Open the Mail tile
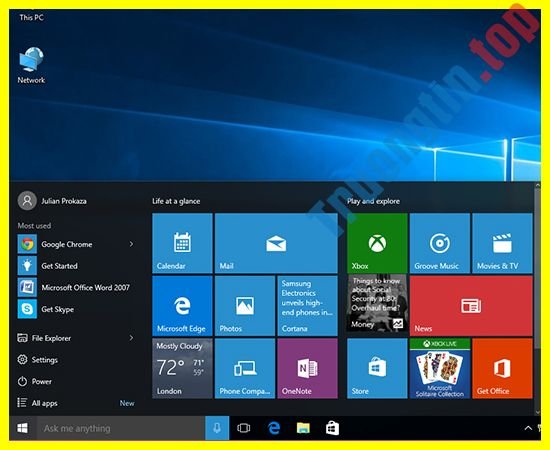This screenshot has height=450, width=550. (276, 243)
